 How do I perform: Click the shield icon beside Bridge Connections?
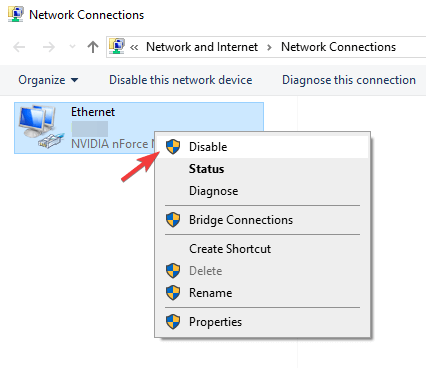[x=173, y=220]
